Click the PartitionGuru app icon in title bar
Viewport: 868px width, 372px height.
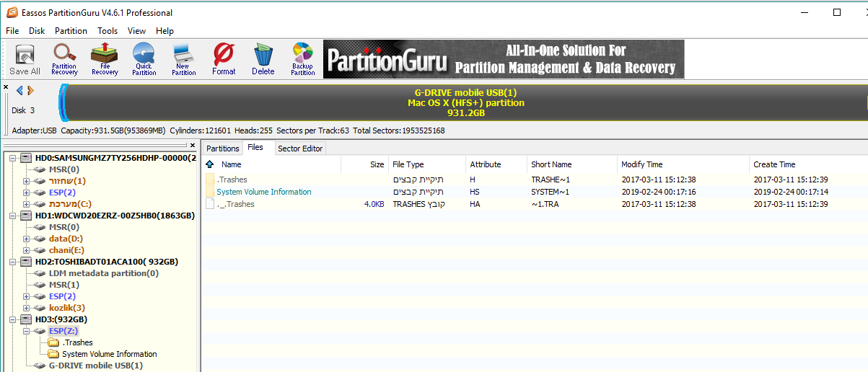(11, 12)
